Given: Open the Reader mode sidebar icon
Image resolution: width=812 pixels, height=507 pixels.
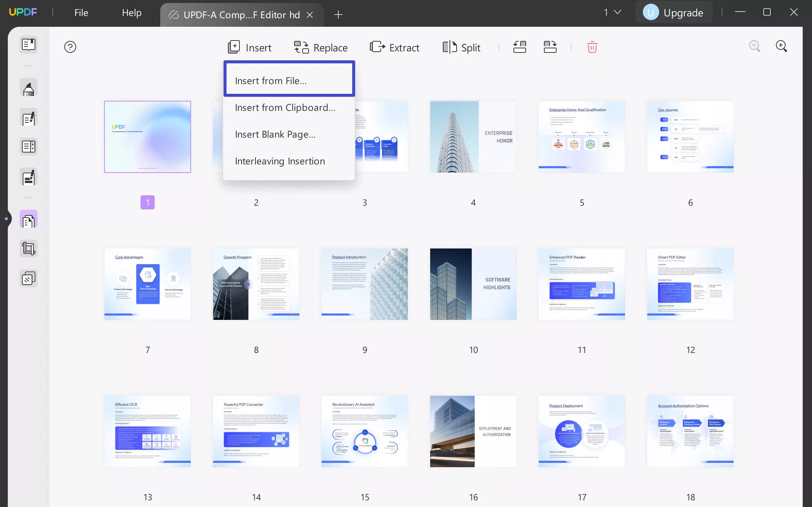Looking at the screenshot, I should [x=29, y=45].
